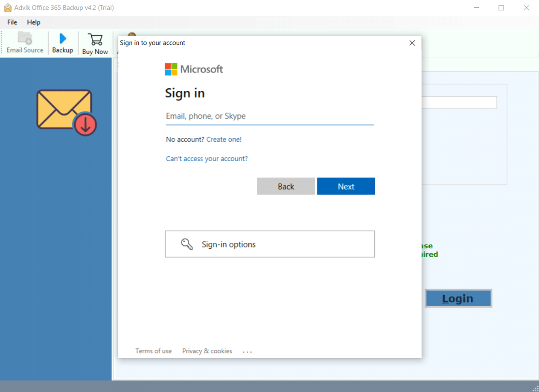Focus the Email, phone, or Skype field
The image size is (539, 392).
tap(270, 116)
